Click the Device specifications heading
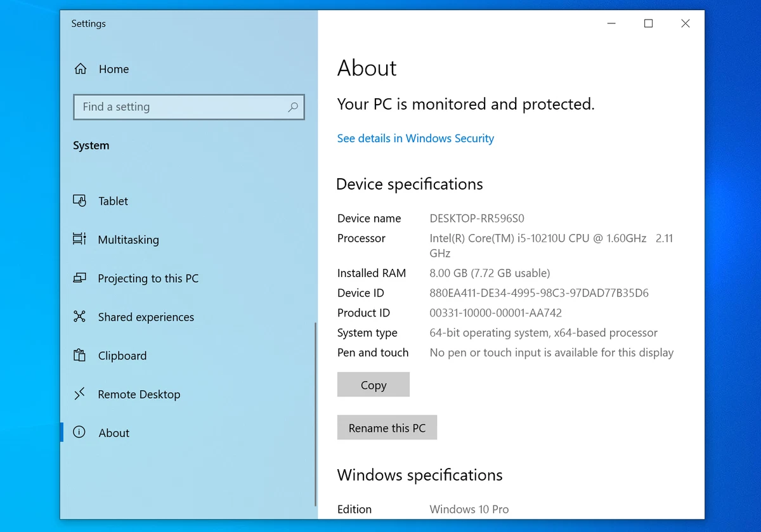This screenshot has width=761, height=532. click(x=410, y=185)
